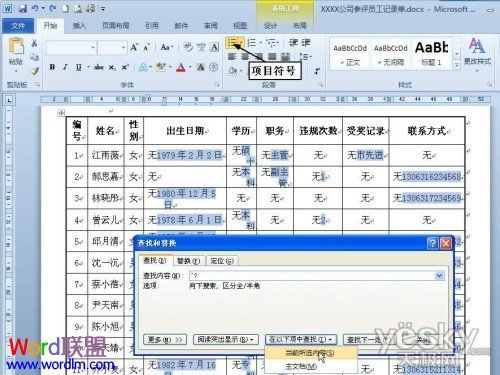
Task: Click the Save icon in quick access toolbar
Action: click(x=23, y=8)
